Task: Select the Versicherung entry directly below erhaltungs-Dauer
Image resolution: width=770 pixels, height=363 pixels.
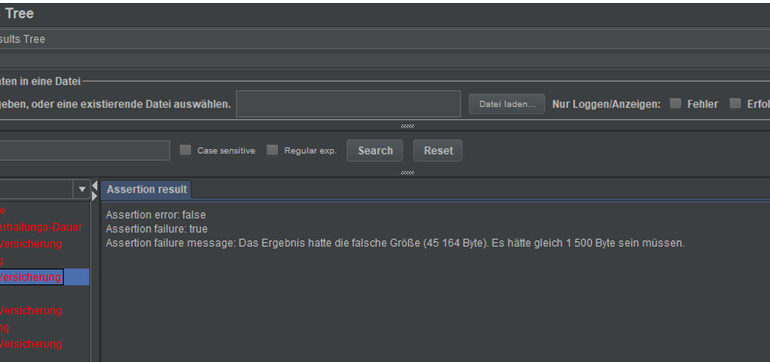Action: tap(30, 244)
